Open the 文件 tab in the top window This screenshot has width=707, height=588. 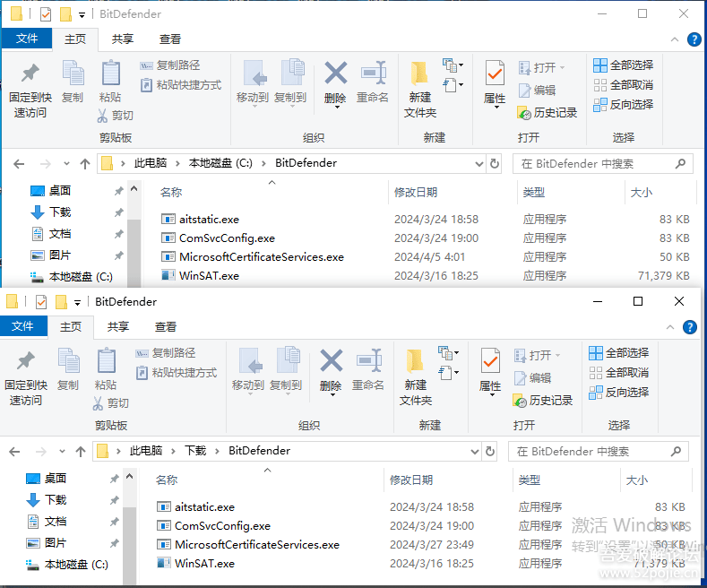pyautogui.click(x=27, y=39)
